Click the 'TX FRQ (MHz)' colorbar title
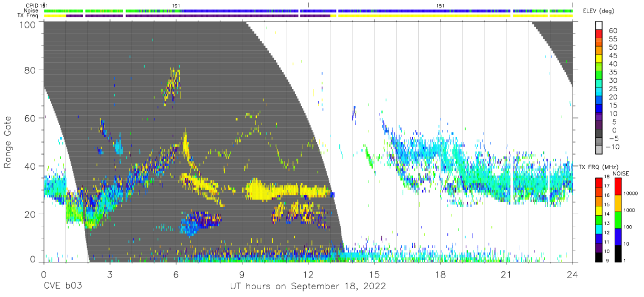Image resolution: width=644 pixels, height=297 pixels. point(597,167)
